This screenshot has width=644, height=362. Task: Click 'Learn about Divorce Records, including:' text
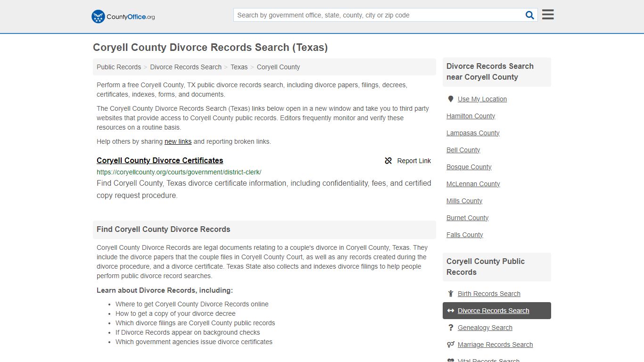tap(165, 290)
